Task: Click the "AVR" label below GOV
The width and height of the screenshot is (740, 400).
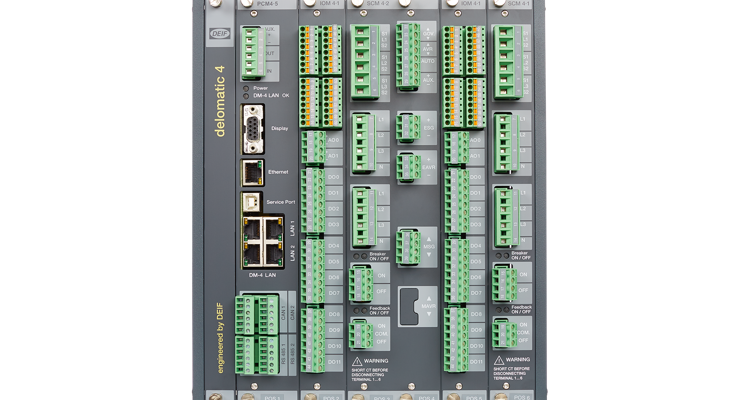Action: click(428, 49)
